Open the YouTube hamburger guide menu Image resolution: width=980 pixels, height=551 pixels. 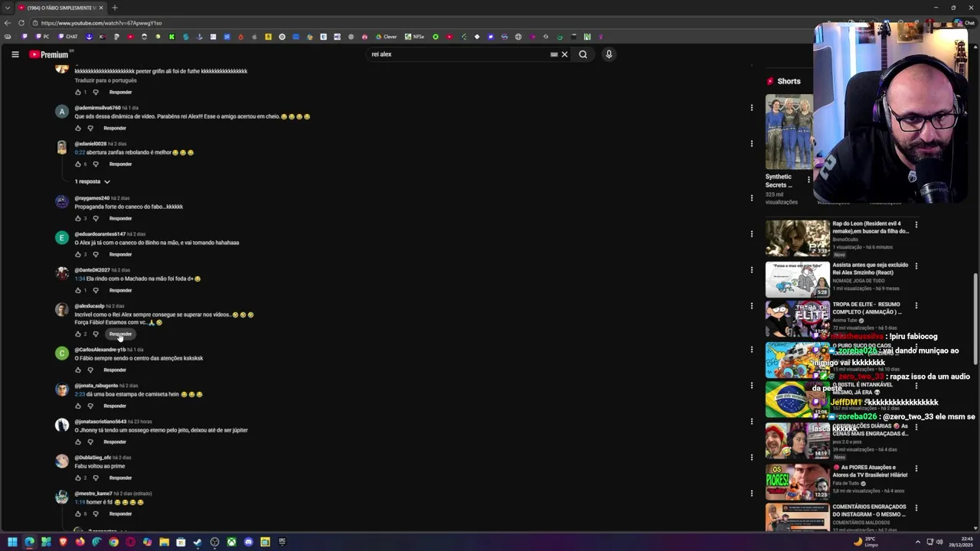pos(15,54)
